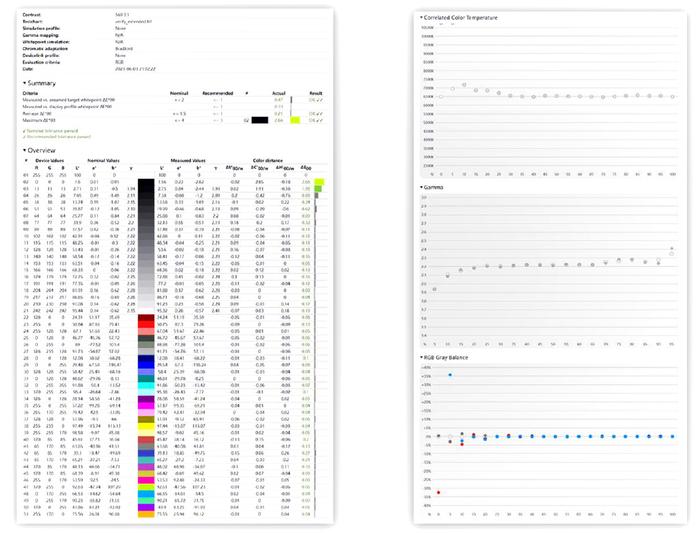Click the lowest red point in RGB Gray Balance

[439, 492]
